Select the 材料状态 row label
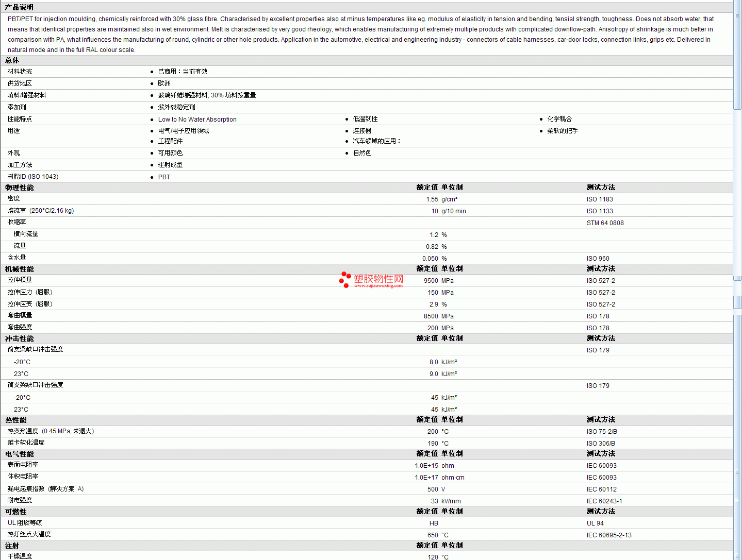This screenshot has width=742, height=560. [x=20, y=72]
